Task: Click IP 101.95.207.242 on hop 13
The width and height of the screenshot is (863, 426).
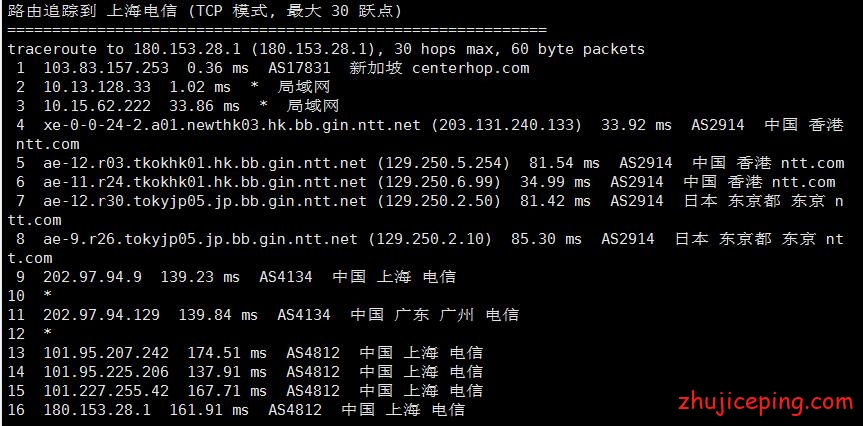Action: click(x=106, y=353)
